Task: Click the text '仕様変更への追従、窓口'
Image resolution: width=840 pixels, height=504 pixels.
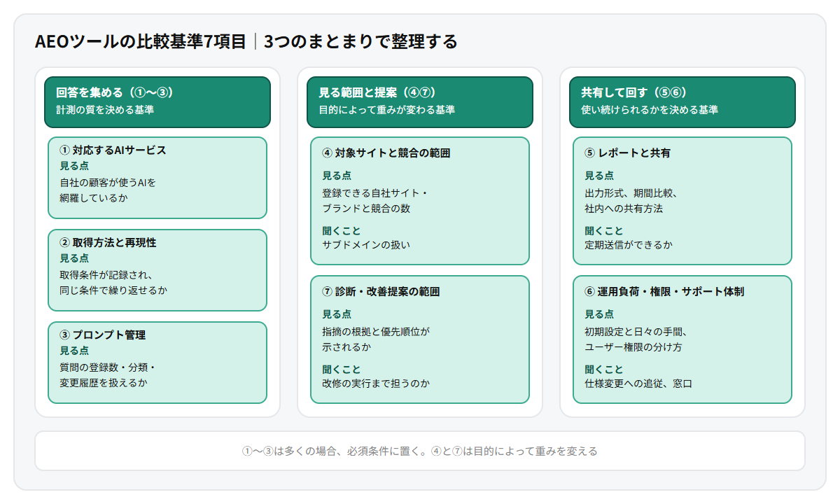Action: pos(638,384)
